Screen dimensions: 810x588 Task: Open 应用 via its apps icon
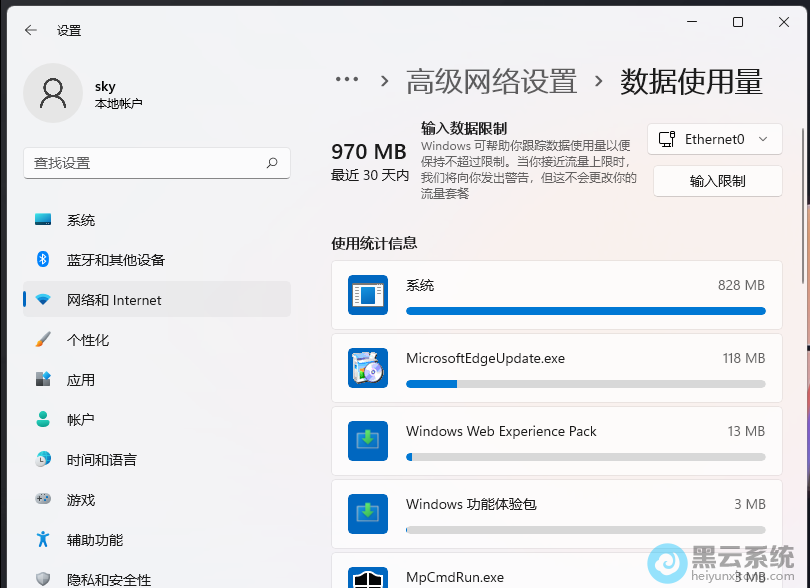pos(41,380)
